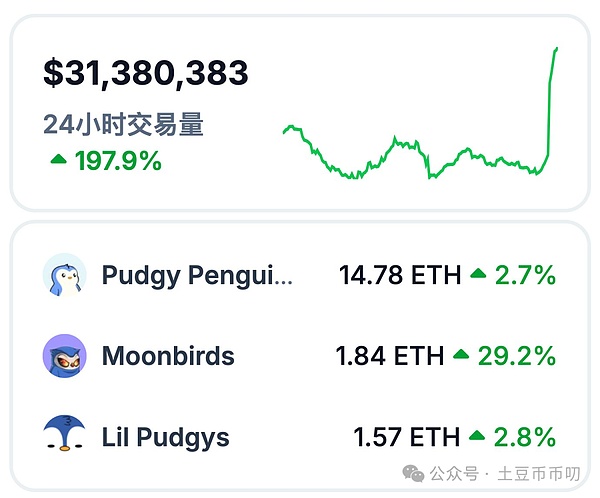Click the Moonbirds owl avatar icon

point(65,355)
